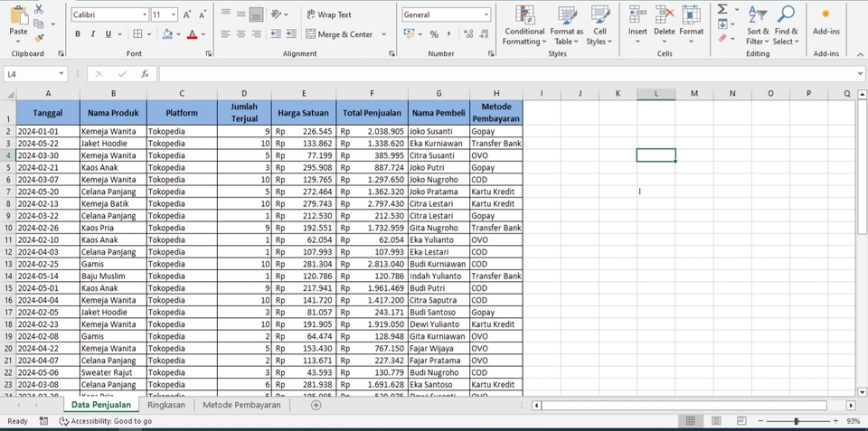Switch to Normal view icon
The image size is (868, 431).
(x=690, y=421)
